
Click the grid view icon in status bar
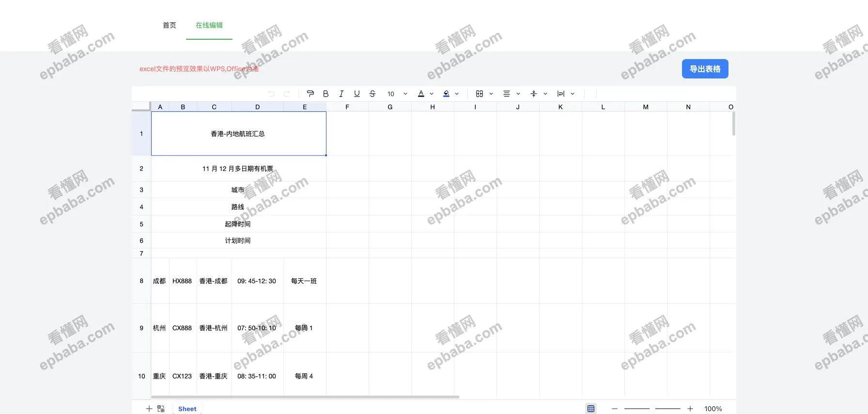(x=591, y=409)
